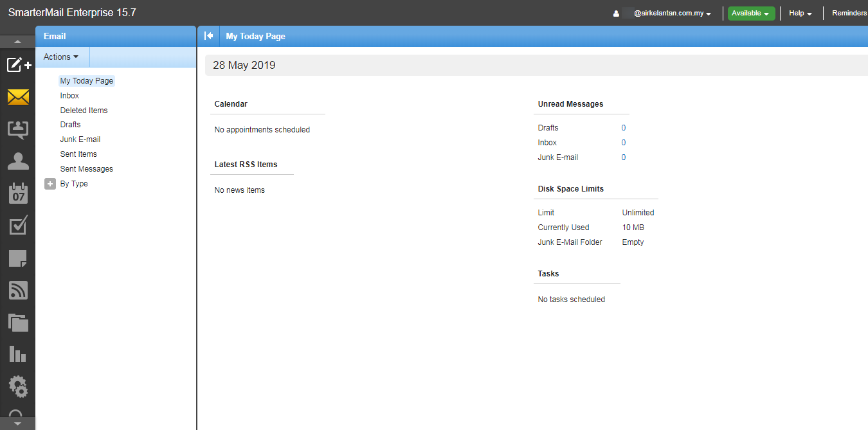The height and width of the screenshot is (430, 868).
Task: Open the Junk E-mail folder in tree
Action: 80,139
